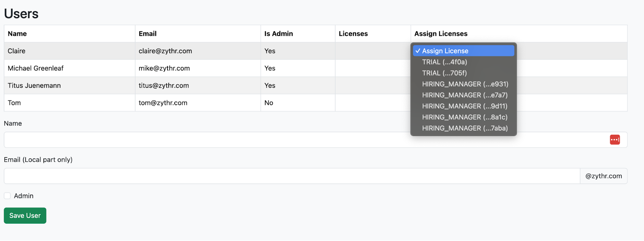Click the Assign Licenses column header
The image size is (644, 241).
click(441, 34)
